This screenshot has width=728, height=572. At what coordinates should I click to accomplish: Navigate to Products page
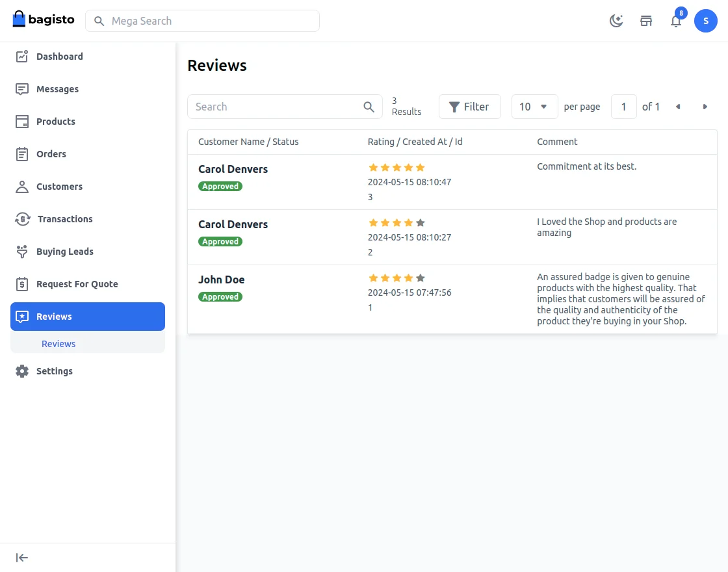[x=55, y=122]
